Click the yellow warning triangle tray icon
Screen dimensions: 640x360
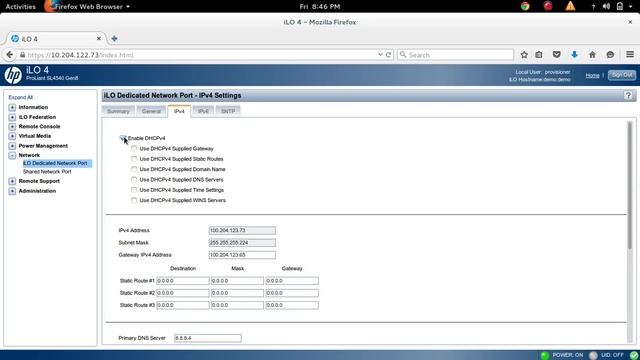point(570,6)
